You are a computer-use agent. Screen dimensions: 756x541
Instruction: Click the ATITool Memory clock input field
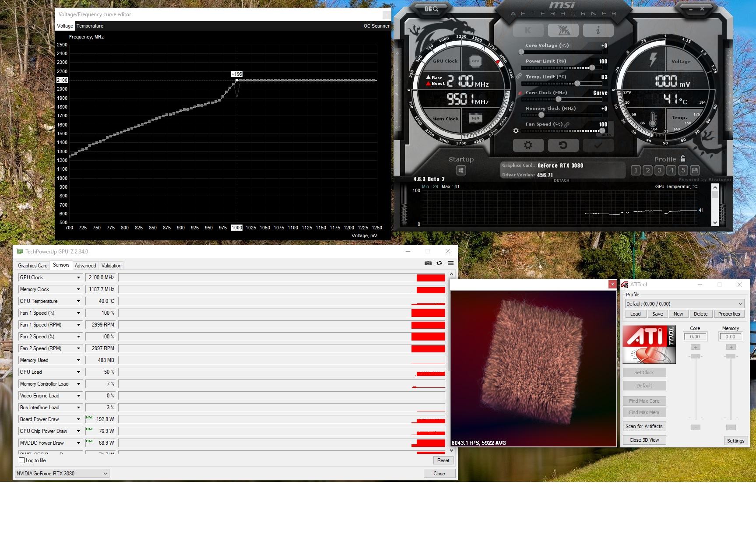[x=731, y=337]
